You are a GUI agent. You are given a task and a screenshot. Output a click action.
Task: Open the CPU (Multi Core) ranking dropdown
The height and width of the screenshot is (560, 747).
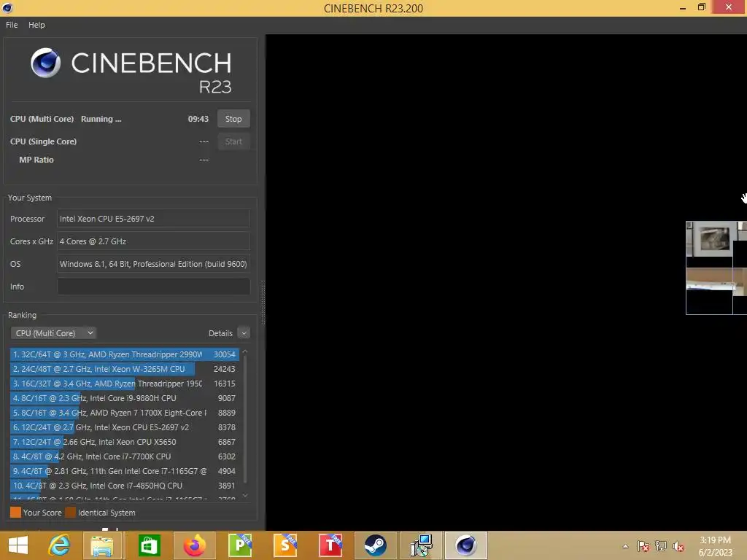coord(53,333)
